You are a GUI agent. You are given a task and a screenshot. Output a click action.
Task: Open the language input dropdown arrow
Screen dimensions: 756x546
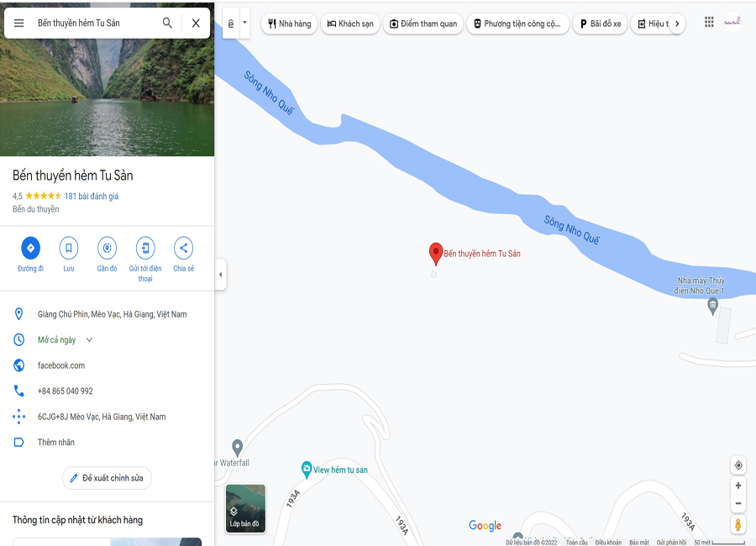click(245, 23)
